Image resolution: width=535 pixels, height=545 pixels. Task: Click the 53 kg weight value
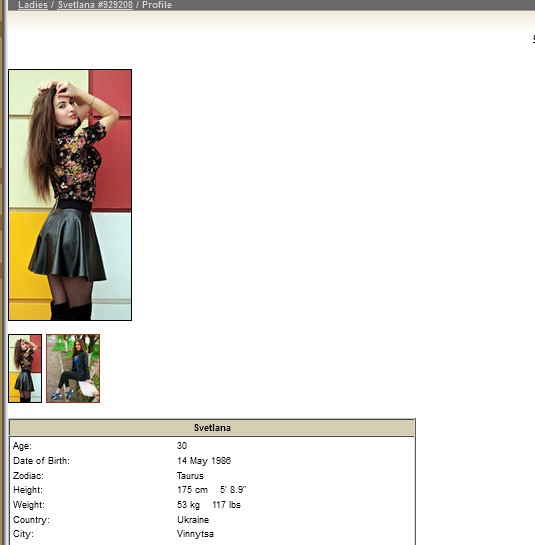tap(188, 505)
